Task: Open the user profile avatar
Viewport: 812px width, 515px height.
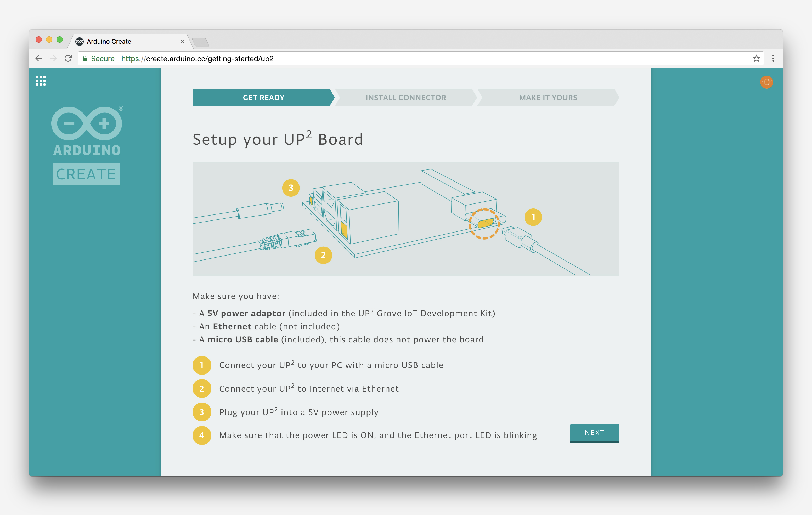Action: 766,82
